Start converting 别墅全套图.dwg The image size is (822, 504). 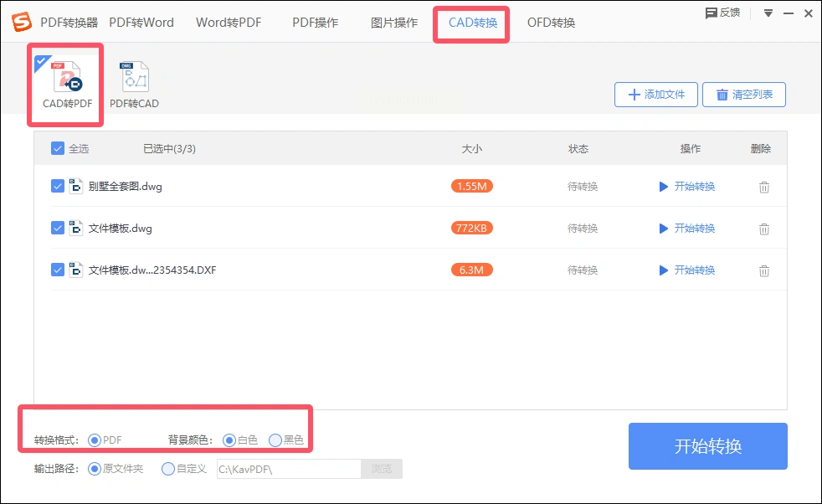click(686, 186)
